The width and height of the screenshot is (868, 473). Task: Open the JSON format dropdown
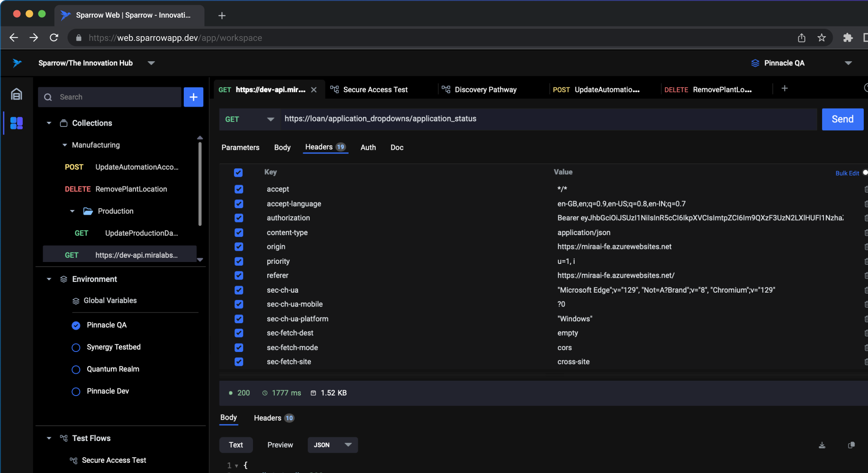332,445
